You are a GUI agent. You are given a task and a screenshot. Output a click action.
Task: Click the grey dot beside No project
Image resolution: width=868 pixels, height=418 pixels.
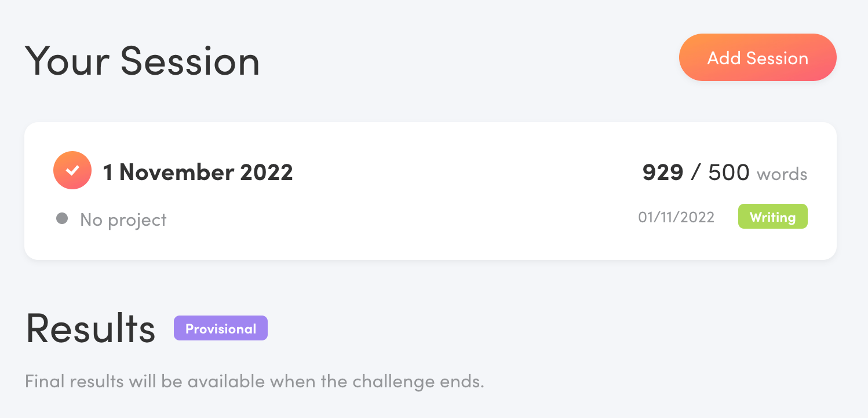click(x=62, y=219)
